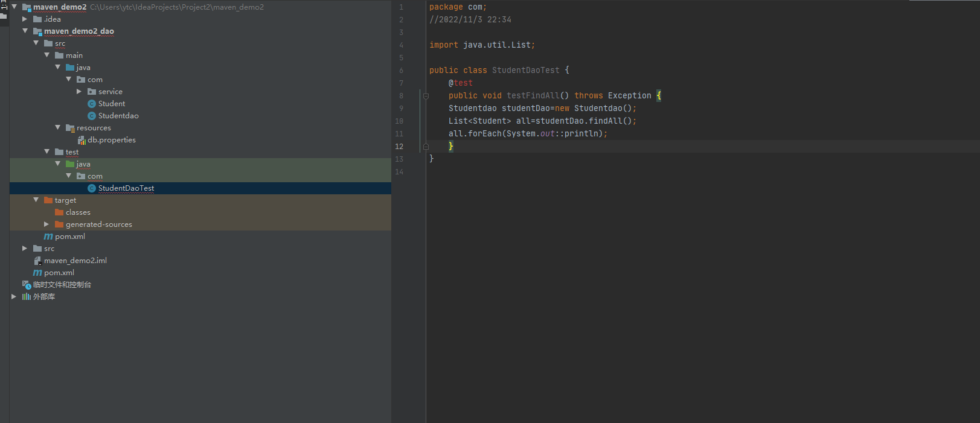
Task: Collapse the maven_demo2 project root arrow
Action: (14, 7)
